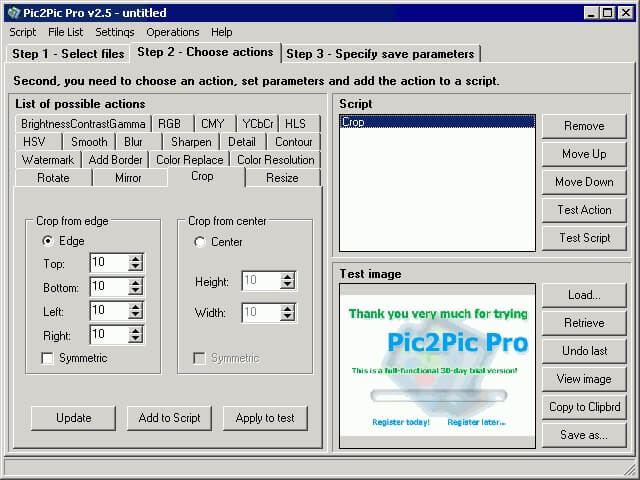The image size is (640, 480).
Task: Click the Pic2Pic Pro title bar icon
Action: pos(13,13)
